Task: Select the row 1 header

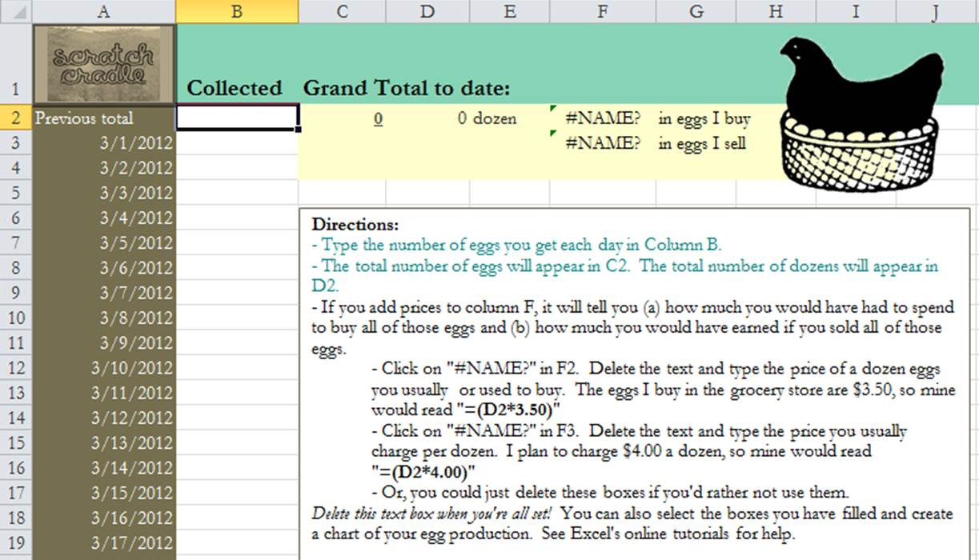Action: click(x=16, y=64)
